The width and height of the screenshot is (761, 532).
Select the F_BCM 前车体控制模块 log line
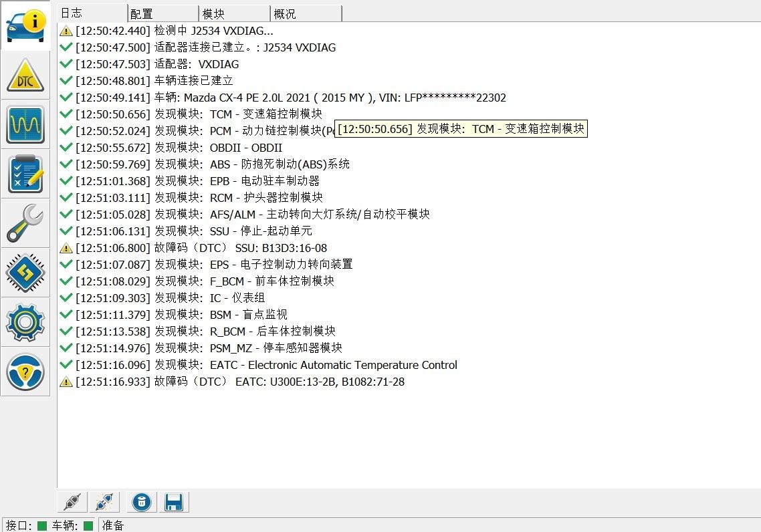point(197,281)
